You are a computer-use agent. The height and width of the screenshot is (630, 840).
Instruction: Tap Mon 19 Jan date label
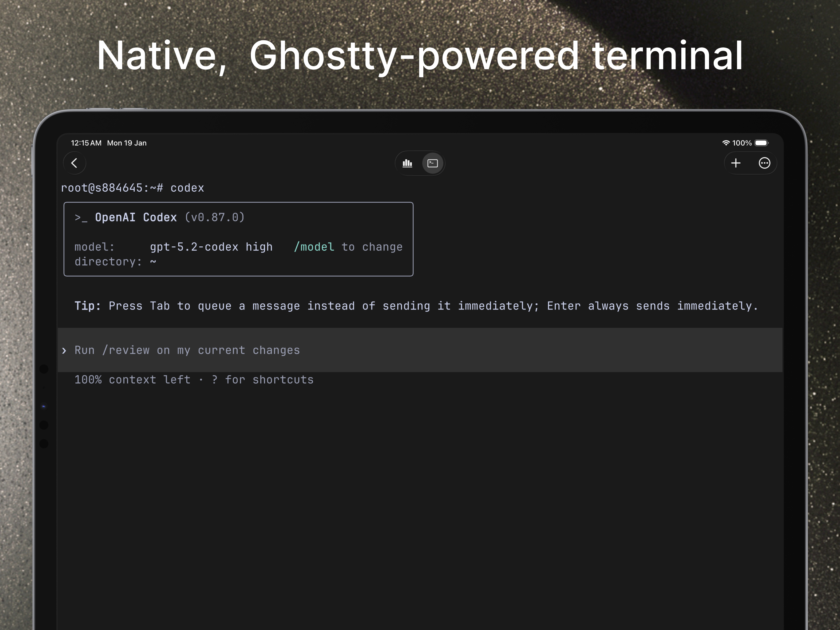(126, 143)
